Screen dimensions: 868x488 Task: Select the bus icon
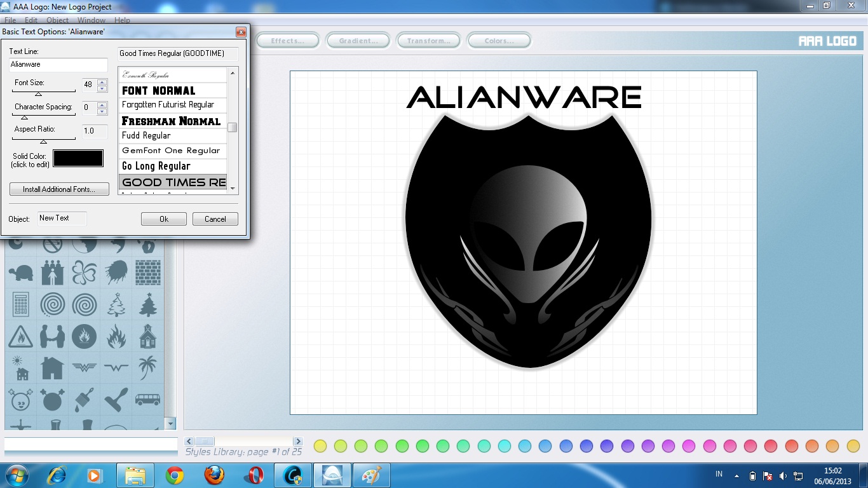pos(148,400)
